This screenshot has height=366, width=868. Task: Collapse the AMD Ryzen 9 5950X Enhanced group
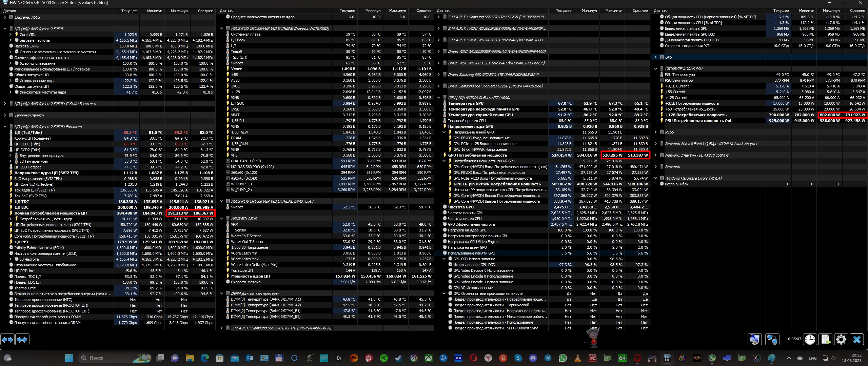[x=5, y=127]
